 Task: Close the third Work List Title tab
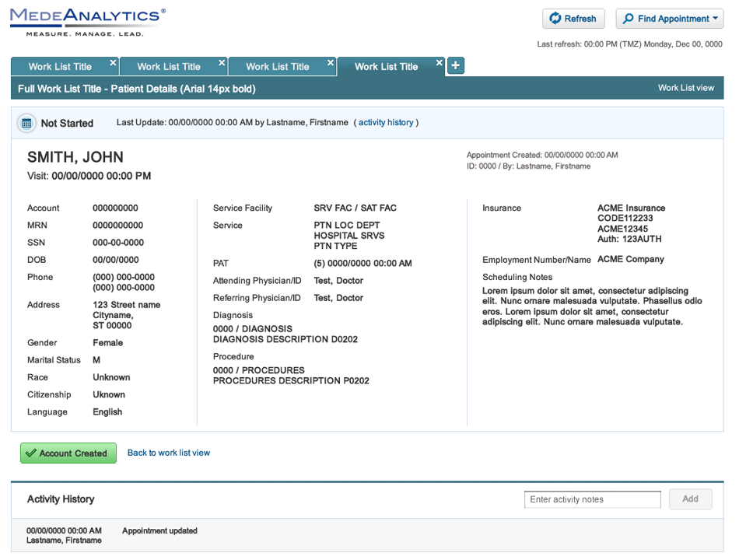(x=331, y=63)
